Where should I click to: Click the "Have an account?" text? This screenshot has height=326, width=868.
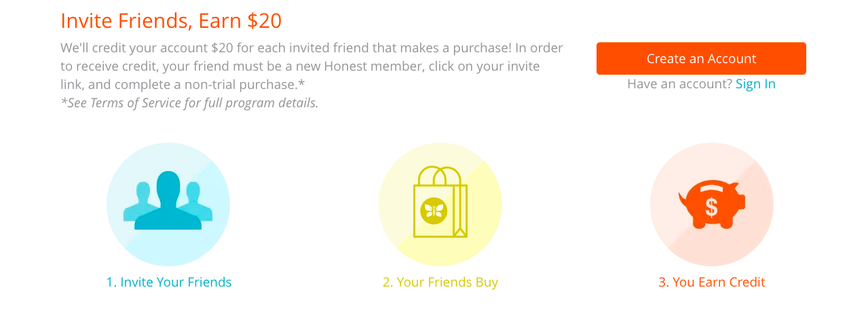[679, 84]
